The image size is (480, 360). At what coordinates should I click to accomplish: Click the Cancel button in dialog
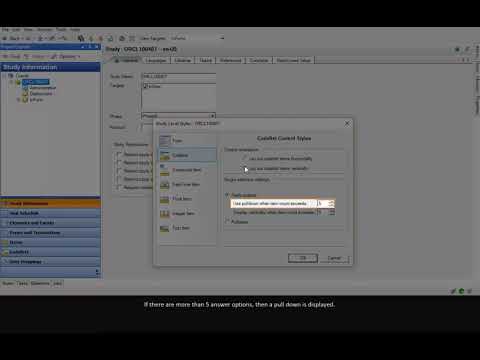tap(334, 258)
